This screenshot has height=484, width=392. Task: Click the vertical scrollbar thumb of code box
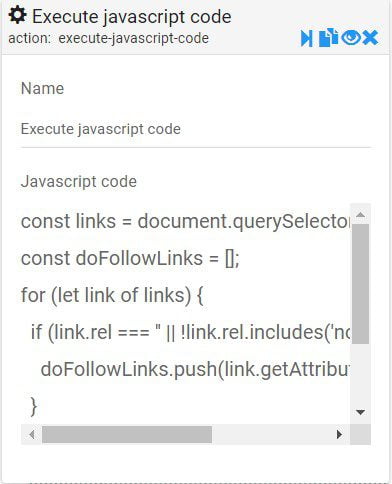point(360,284)
